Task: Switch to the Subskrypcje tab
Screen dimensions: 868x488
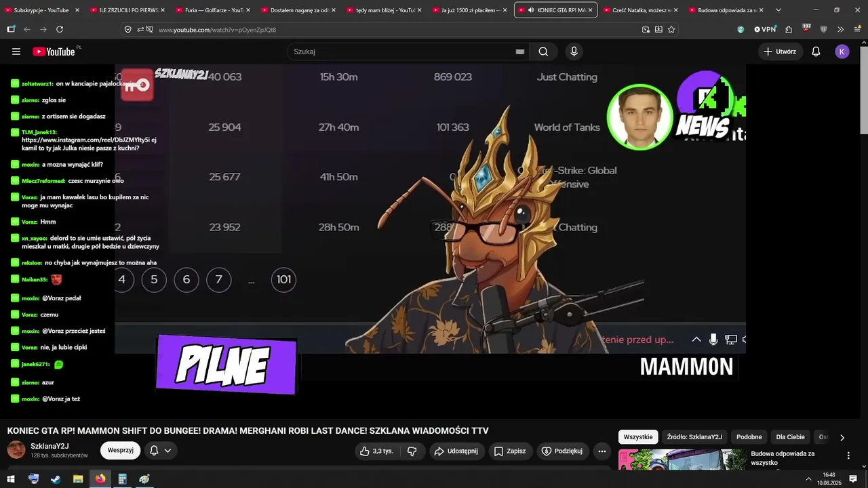Action: pyautogui.click(x=43, y=10)
